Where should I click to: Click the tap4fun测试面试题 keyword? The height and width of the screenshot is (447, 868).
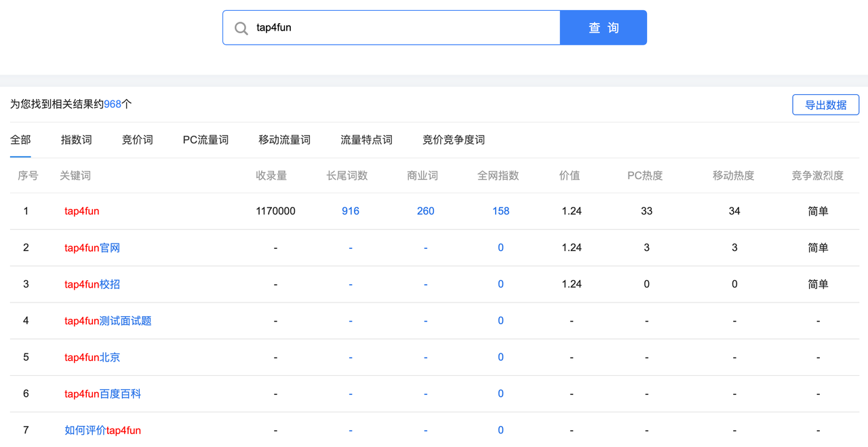(108, 321)
